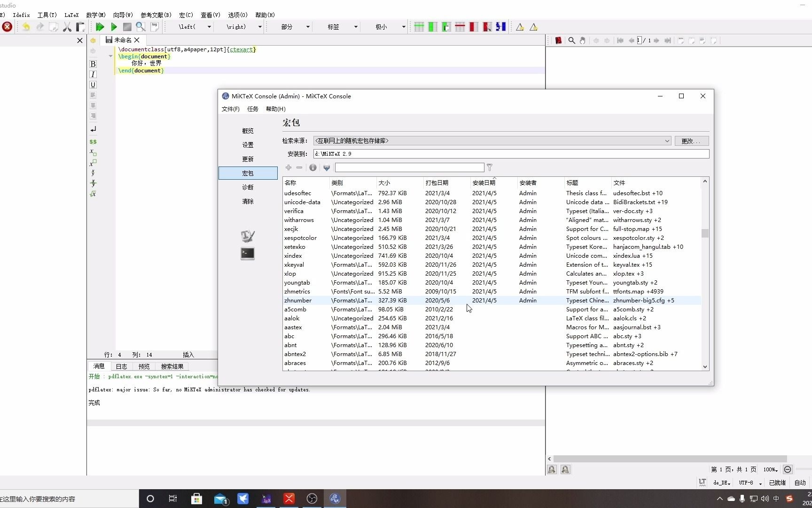
Task: Click the zoom-out circle icon in PDF status bar
Action: point(788,469)
